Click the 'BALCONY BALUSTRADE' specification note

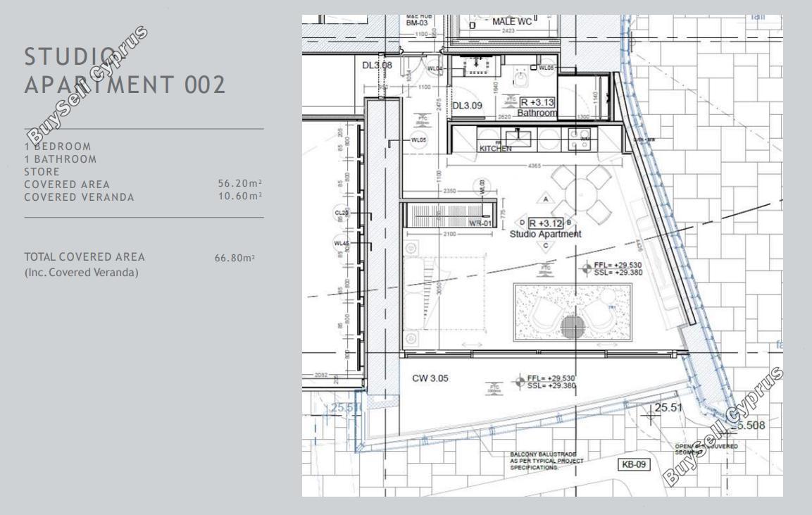tap(546, 461)
